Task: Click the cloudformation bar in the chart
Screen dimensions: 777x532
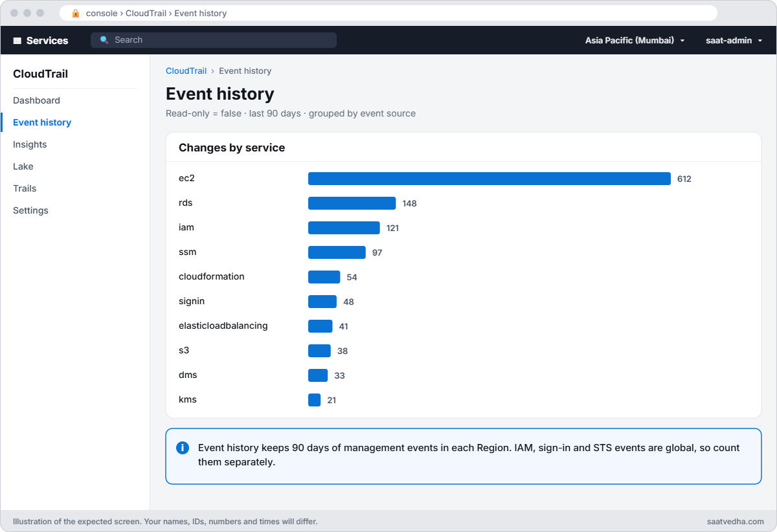Action: (x=324, y=277)
